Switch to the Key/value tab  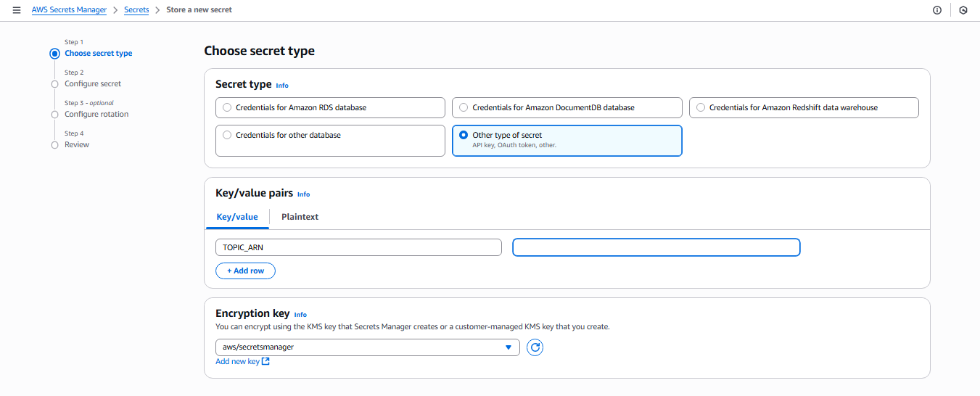pyautogui.click(x=237, y=217)
